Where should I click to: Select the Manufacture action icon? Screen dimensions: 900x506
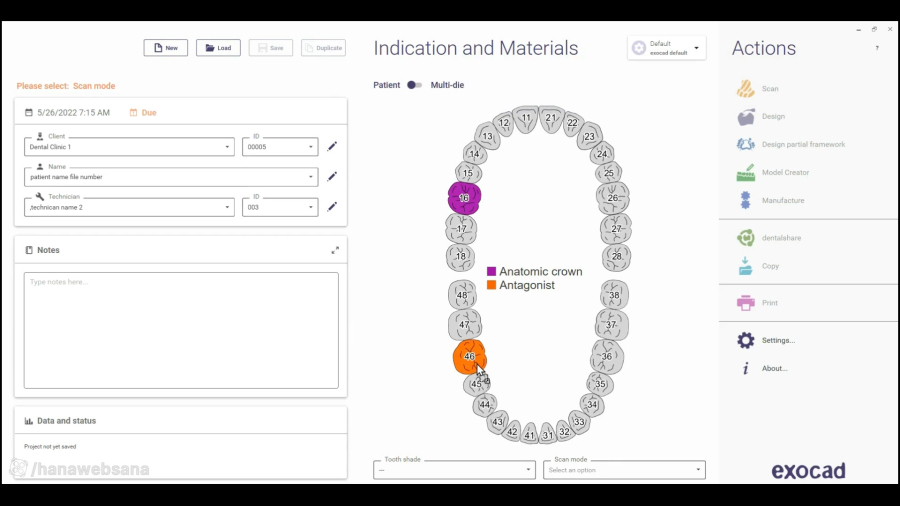click(745, 201)
